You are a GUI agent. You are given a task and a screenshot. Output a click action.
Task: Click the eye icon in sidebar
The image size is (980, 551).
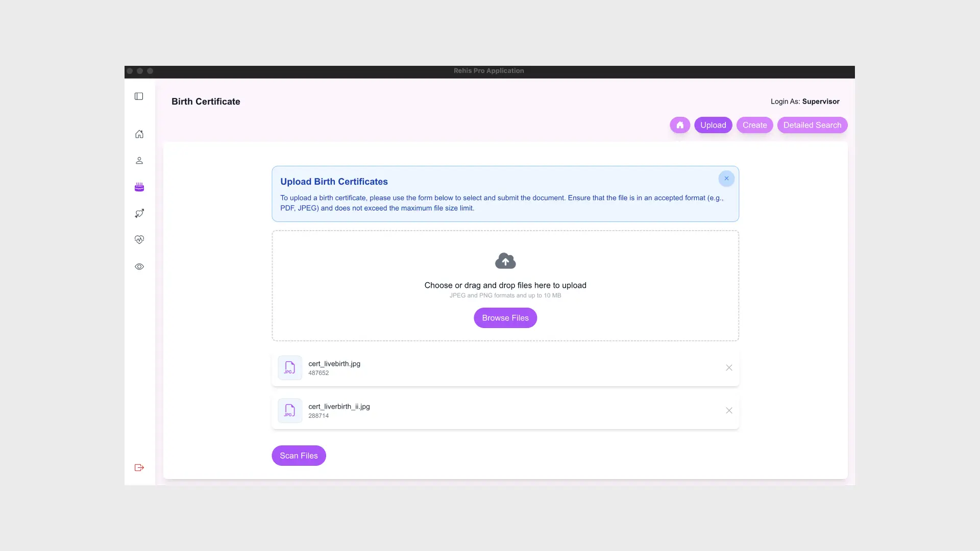(x=139, y=267)
